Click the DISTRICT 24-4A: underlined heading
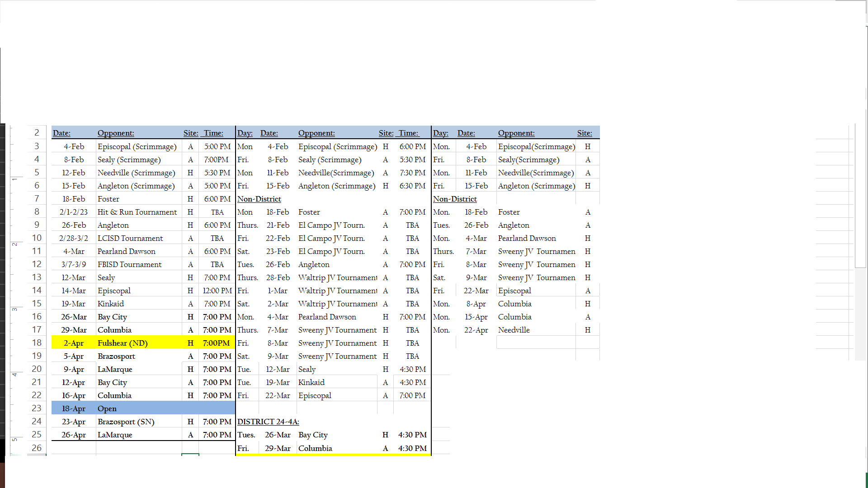The width and height of the screenshot is (868, 488). point(268,422)
